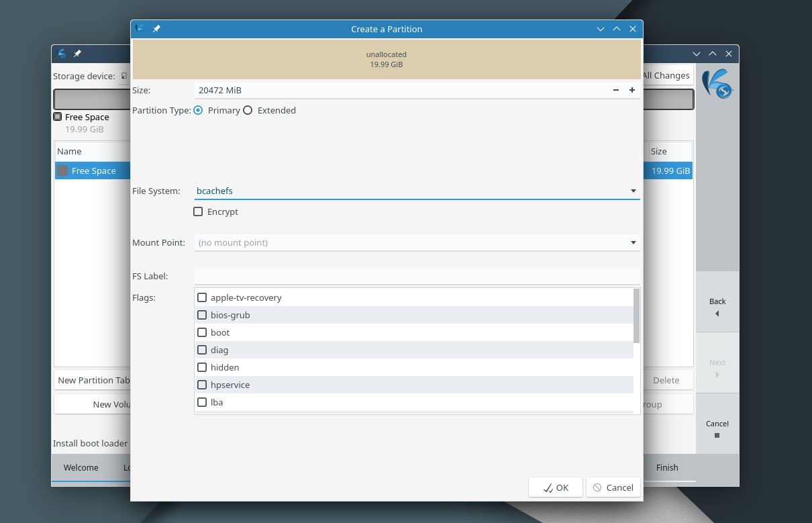The image size is (812, 523).
Task: Close the Create a Partition dialog window
Action: coord(632,29)
